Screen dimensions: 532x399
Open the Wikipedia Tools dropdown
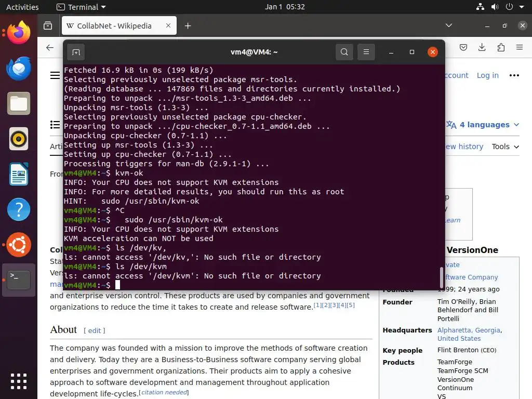tap(505, 147)
